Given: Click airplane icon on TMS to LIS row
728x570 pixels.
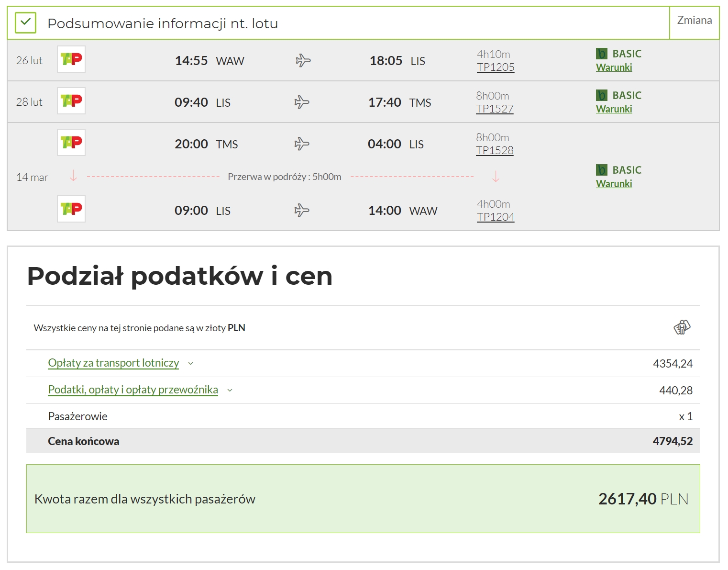Looking at the screenshot, I should 302,144.
